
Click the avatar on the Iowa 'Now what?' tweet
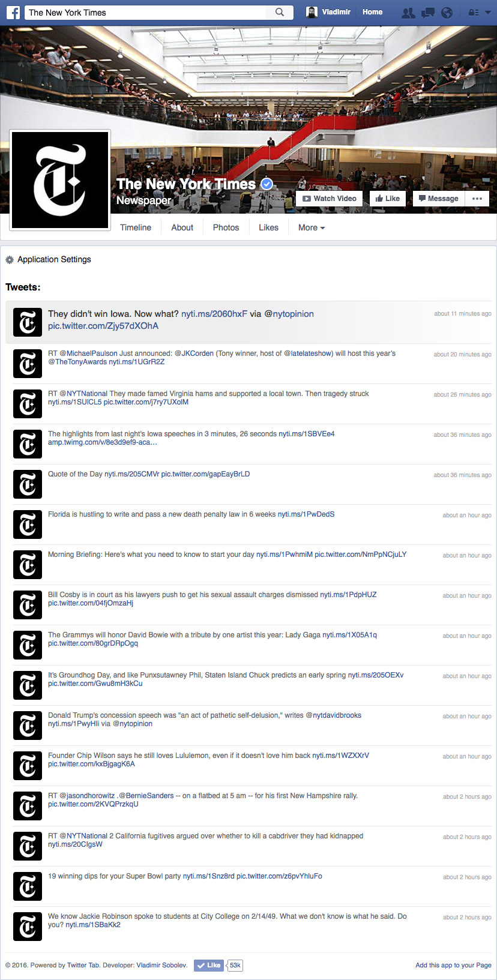28,322
